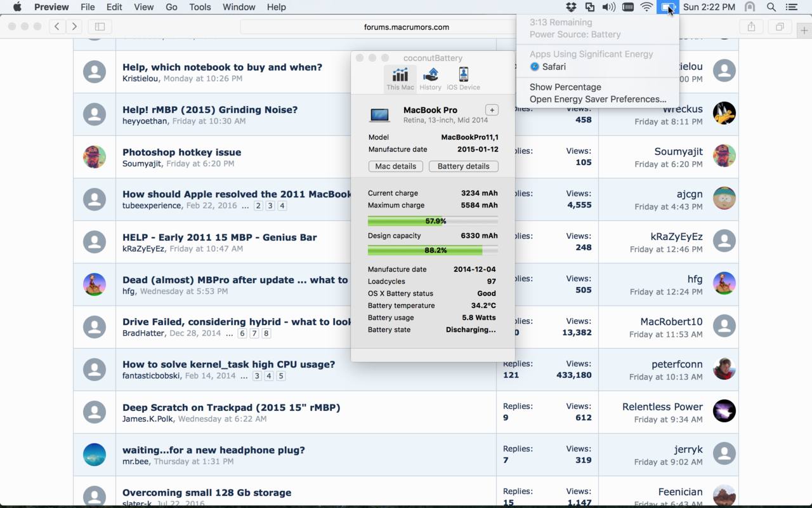Click Safari's Share button
The image size is (812, 508).
pyautogui.click(x=751, y=27)
